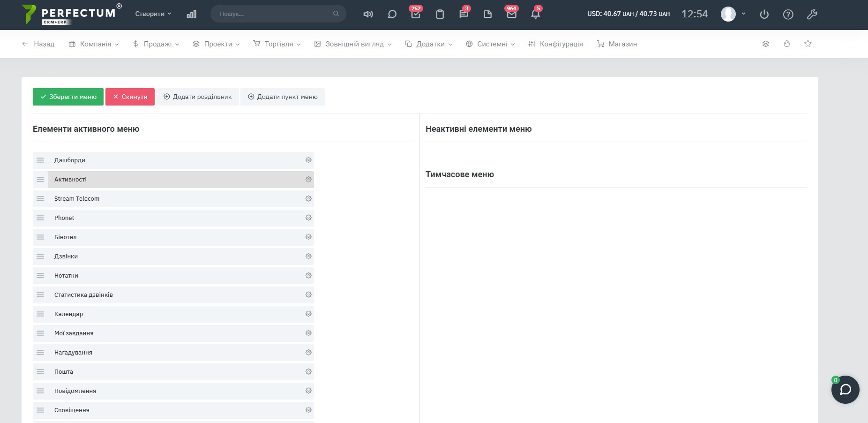Screen dimensions: 868x423
Task: Click the megaphone announcements icon
Action: tap(368, 14)
